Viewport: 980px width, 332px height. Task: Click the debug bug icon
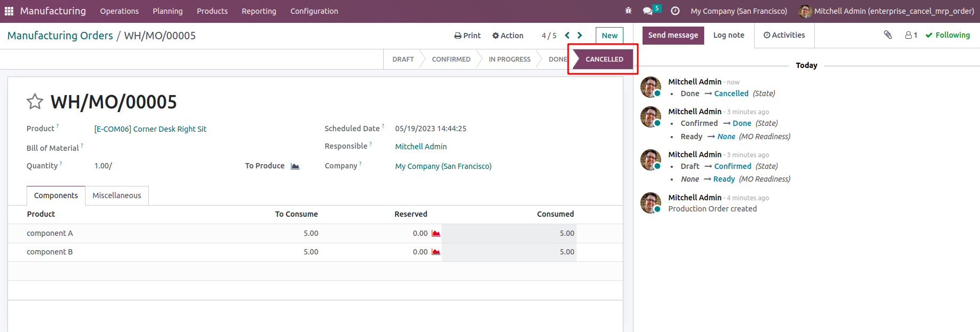tap(628, 11)
